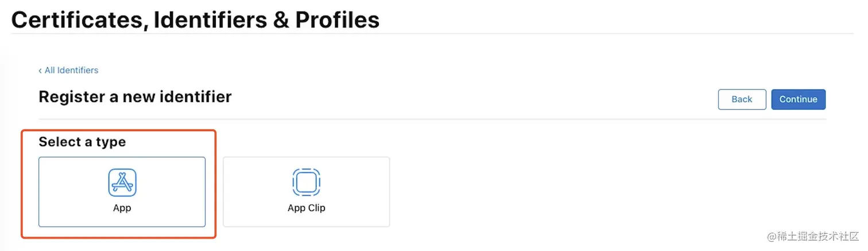The height and width of the screenshot is (251, 868).
Task: Click the blue App Store-style App icon
Action: pyautogui.click(x=122, y=182)
